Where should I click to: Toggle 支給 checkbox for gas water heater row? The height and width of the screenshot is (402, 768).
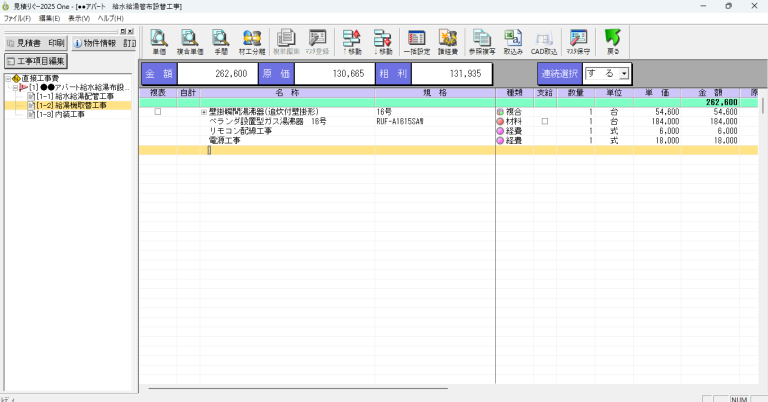(x=545, y=121)
